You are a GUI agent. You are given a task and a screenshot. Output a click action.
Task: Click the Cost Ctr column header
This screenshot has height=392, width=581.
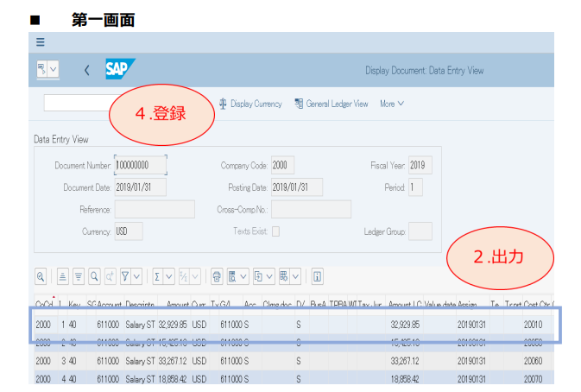[537, 304]
